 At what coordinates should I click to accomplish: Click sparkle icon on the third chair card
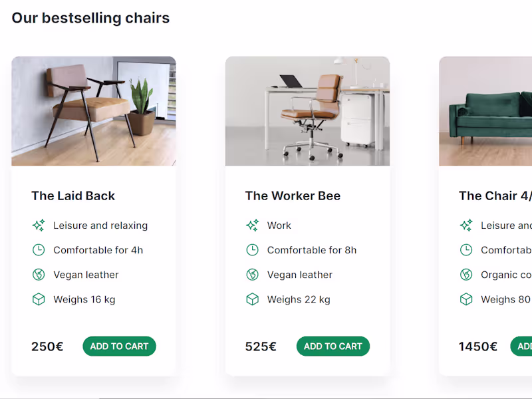coord(466,225)
